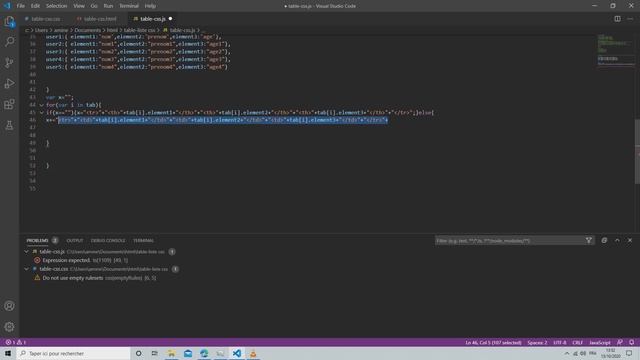
Task: Open the notifications bell in status bar
Action: tap(631, 342)
